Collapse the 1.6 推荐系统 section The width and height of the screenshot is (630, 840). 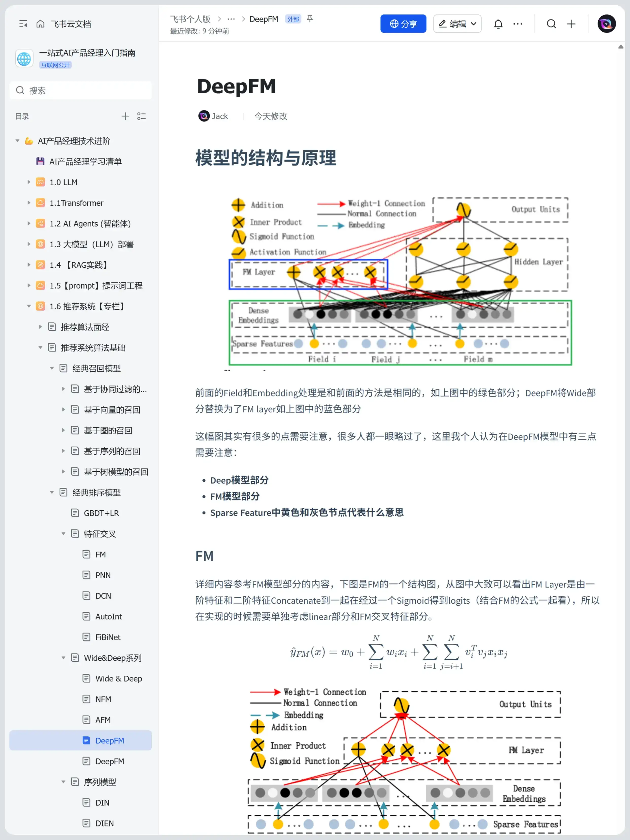point(29,306)
